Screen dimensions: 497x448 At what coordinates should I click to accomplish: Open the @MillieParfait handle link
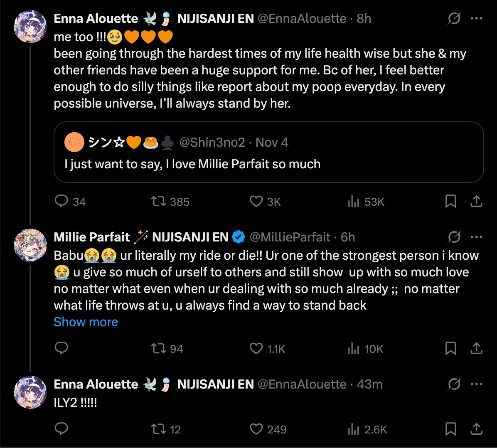(290, 237)
